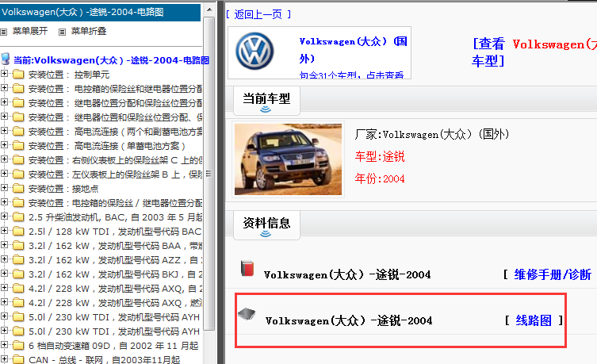Select 安装位置：电控箱的保险丝和继电器位置分配 item

tap(116, 89)
